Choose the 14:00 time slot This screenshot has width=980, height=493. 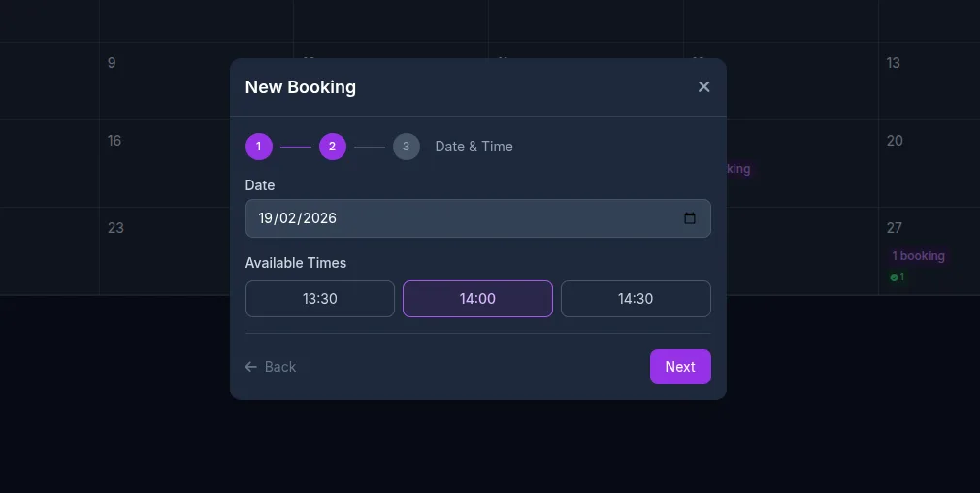[477, 299]
